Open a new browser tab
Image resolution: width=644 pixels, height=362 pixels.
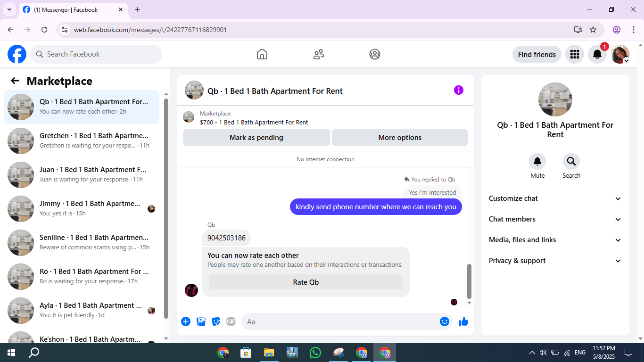point(138,9)
